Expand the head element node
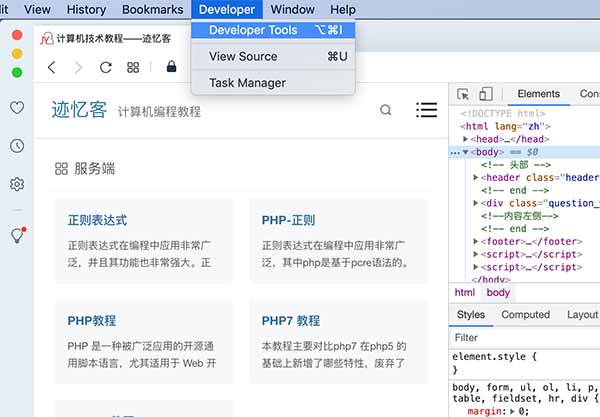 [x=465, y=139]
